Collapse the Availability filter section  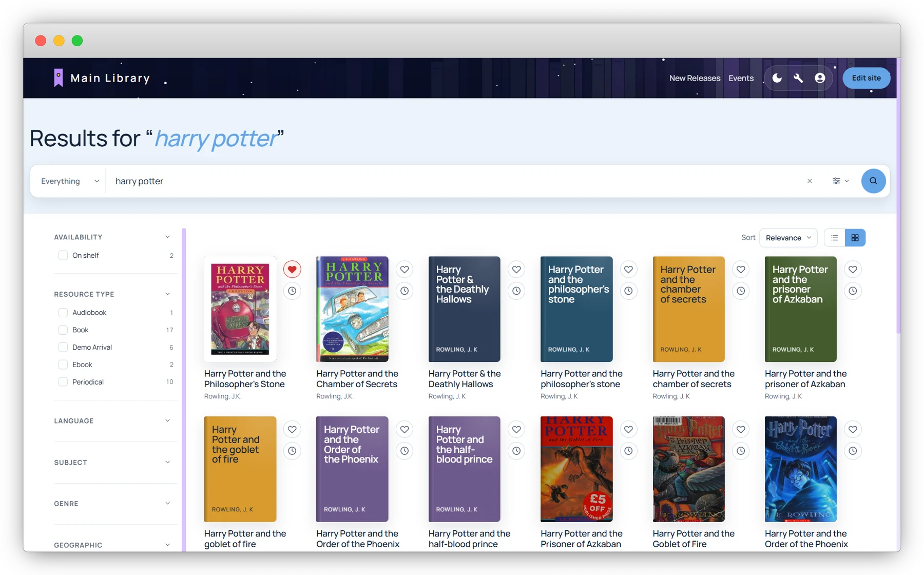pyautogui.click(x=167, y=237)
